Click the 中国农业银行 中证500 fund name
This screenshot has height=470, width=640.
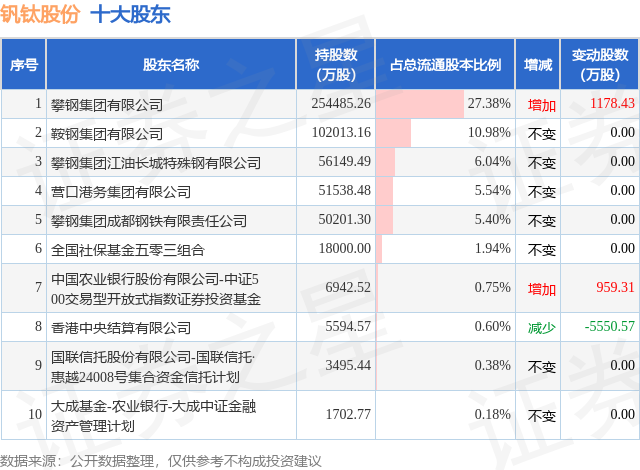pos(156,289)
